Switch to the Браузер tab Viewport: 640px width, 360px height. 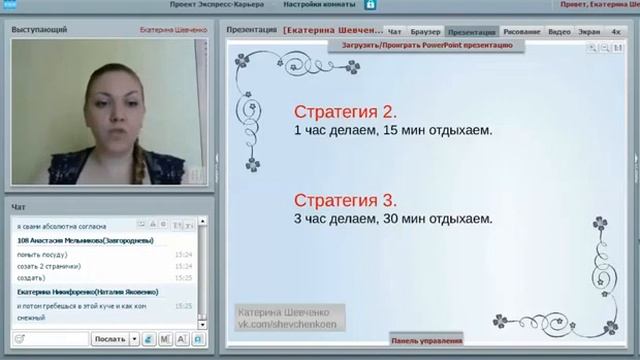(425, 31)
